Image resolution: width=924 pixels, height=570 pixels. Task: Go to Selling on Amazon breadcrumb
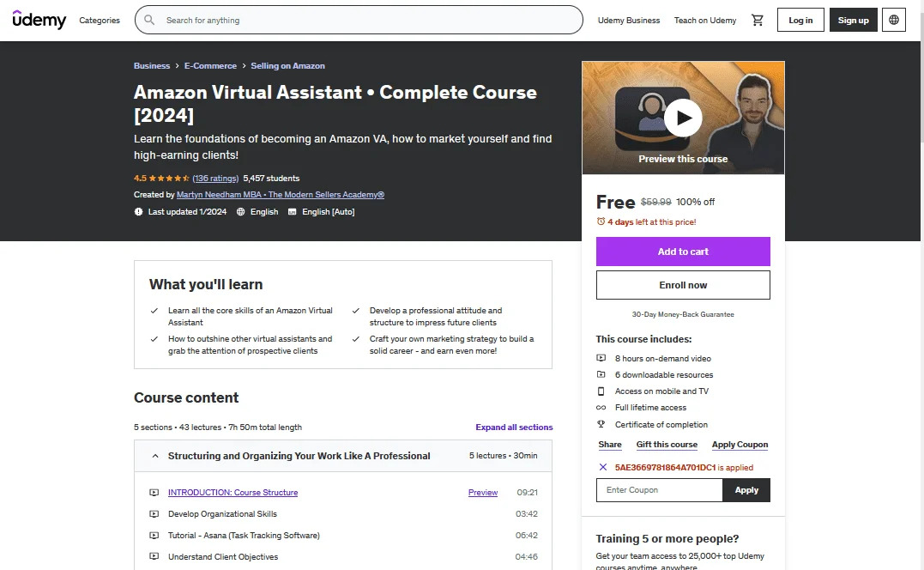pyautogui.click(x=287, y=65)
